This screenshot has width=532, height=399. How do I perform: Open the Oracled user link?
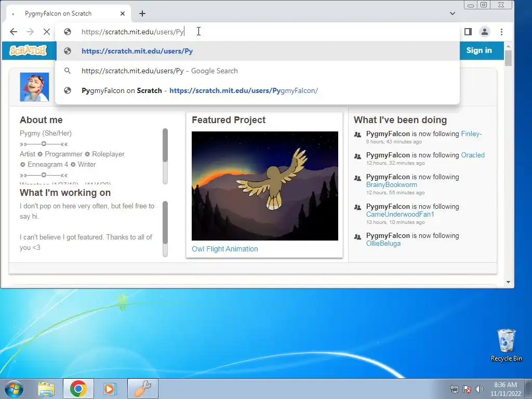coord(473,155)
